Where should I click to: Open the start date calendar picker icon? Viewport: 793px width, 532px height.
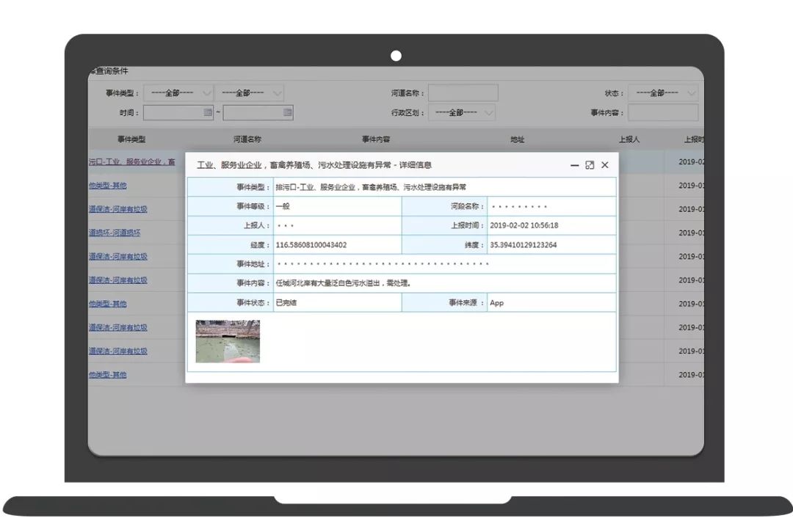(207, 112)
